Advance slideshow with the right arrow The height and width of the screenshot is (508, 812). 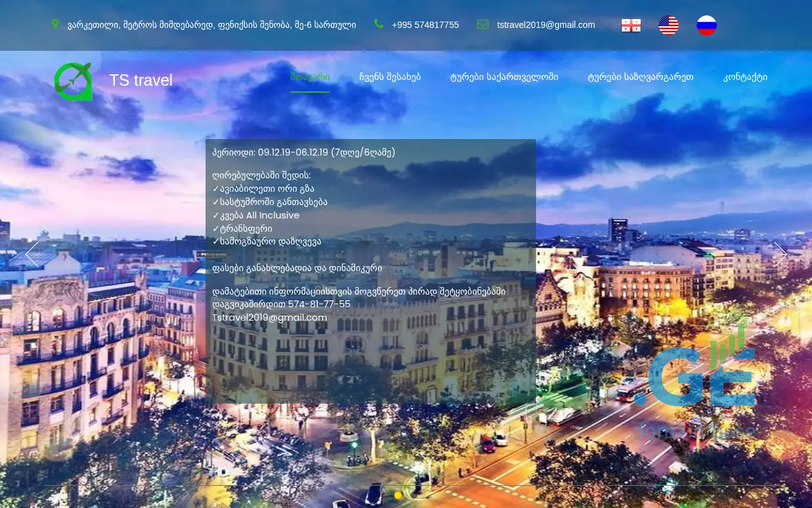[780, 254]
